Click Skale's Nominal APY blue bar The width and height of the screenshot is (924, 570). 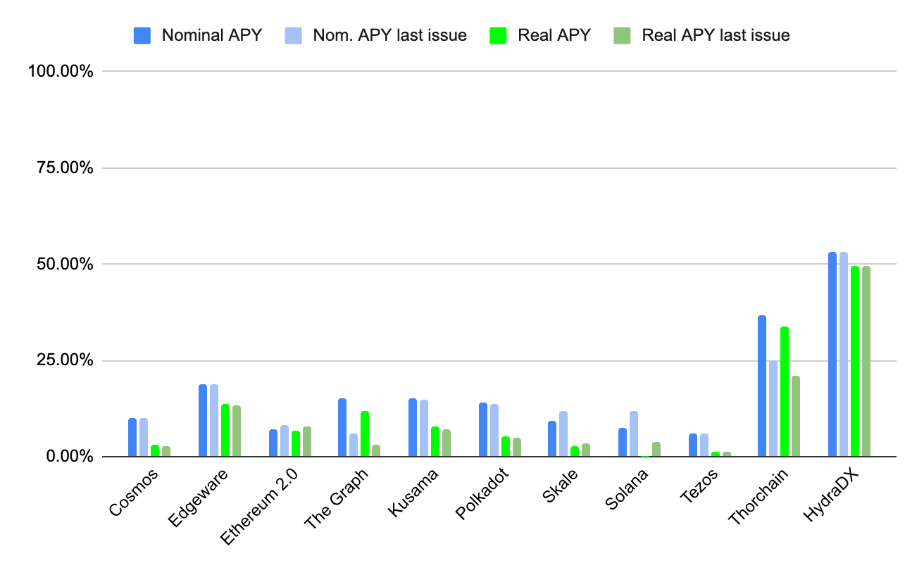552,439
